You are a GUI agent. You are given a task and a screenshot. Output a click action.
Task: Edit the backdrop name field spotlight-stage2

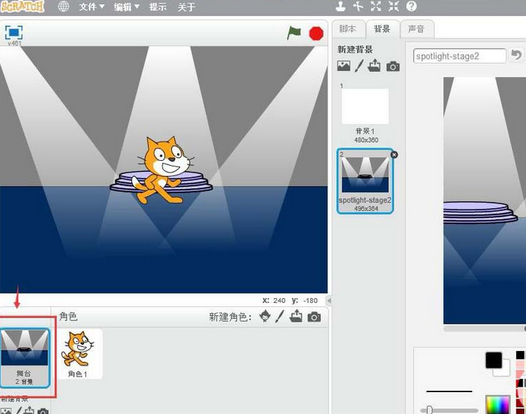coord(459,56)
